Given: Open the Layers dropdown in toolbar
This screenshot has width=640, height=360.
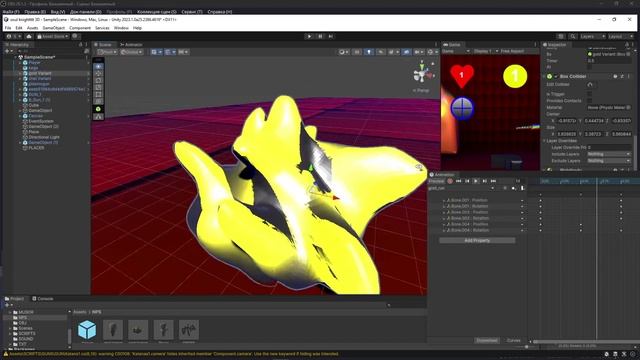Looking at the screenshot, I should [x=592, y=36].
